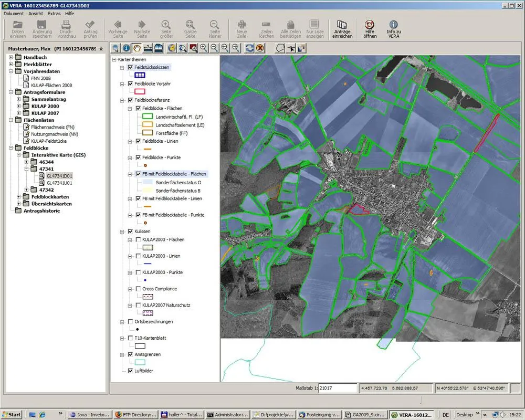Click the Landwirtschaftl. Fl. green legend swatch
525x420 pixels.
[x=148, y=117]
